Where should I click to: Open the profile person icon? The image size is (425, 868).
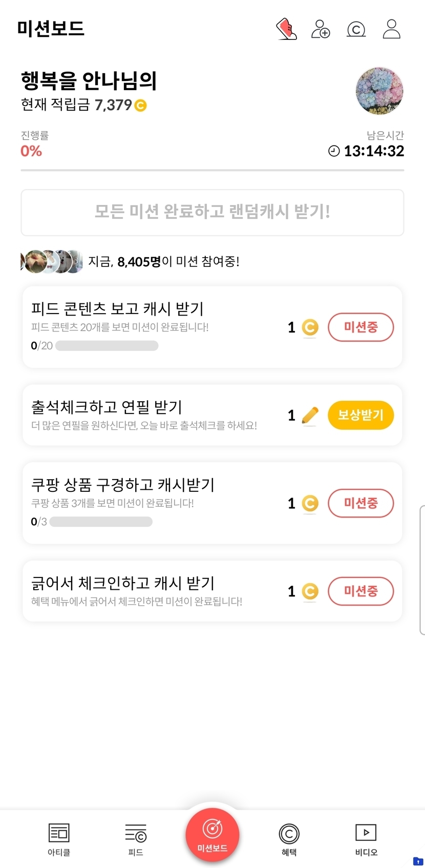[392, 29]
